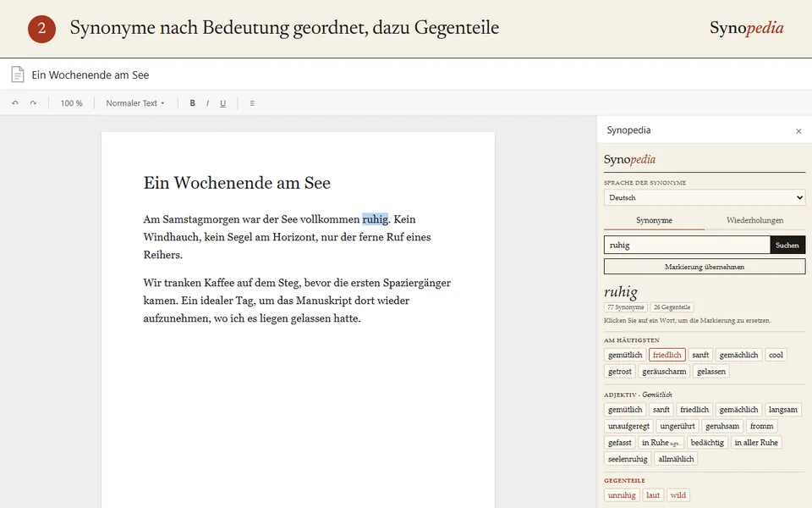The height and width of the screenshot is (508, 812).
Task: Toggle italic formatting in toolbar
Action: click(x=208, y=103)
